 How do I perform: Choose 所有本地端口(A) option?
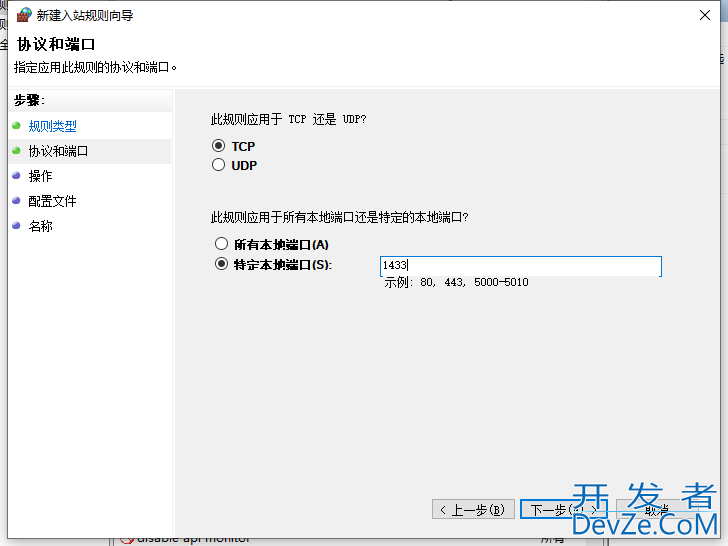click(x=221, y=244)
